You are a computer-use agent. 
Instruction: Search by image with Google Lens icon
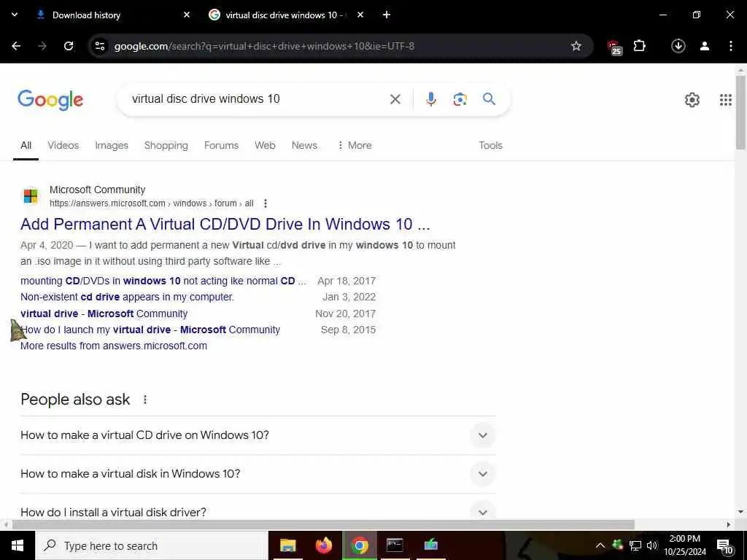click(x=460, y=99)
